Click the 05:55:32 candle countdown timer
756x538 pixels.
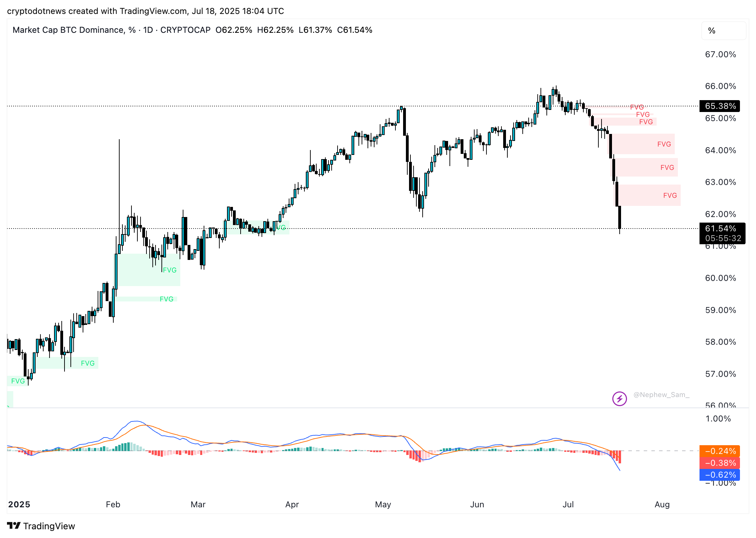click(x=723, y=238)
